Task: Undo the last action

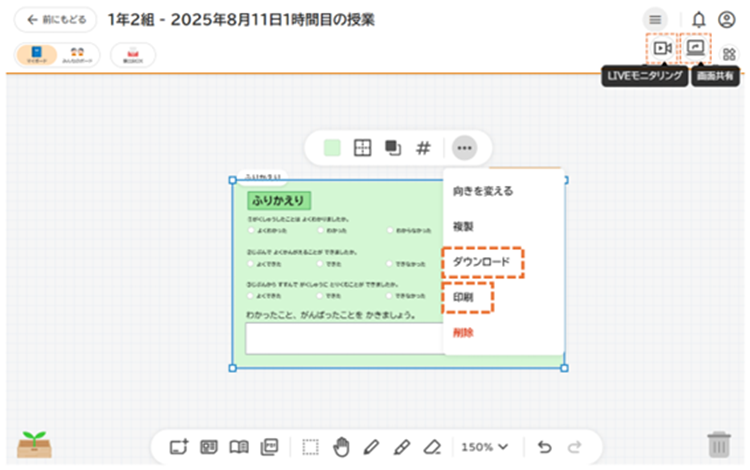Action: point(544,447)
